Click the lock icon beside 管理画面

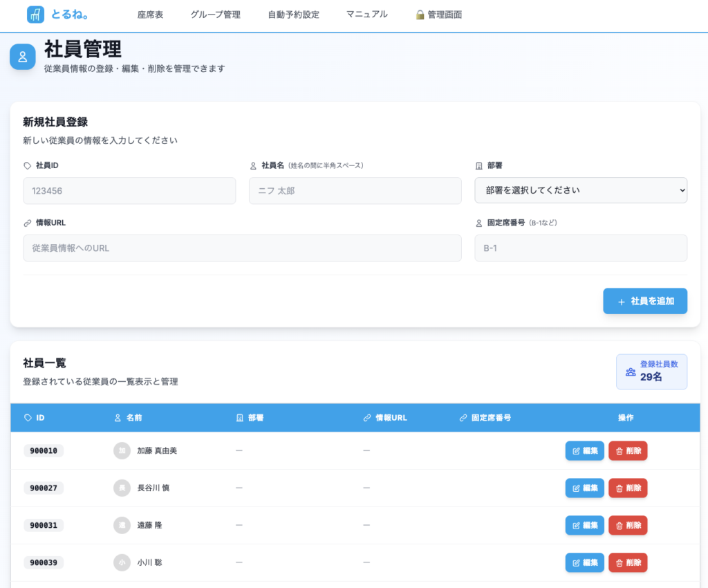click(420, 15)
